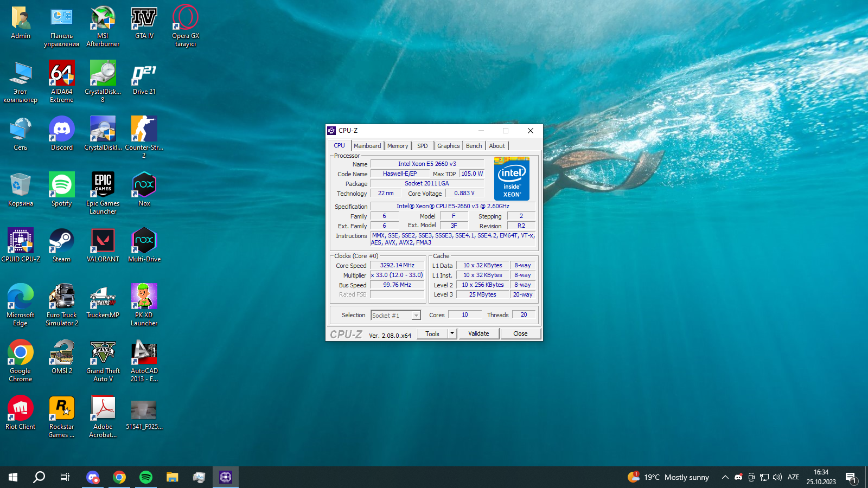Show hidden system tray icons
This screenshot has width=868, height=488.
pyautogui.click(x=725, y=477)
